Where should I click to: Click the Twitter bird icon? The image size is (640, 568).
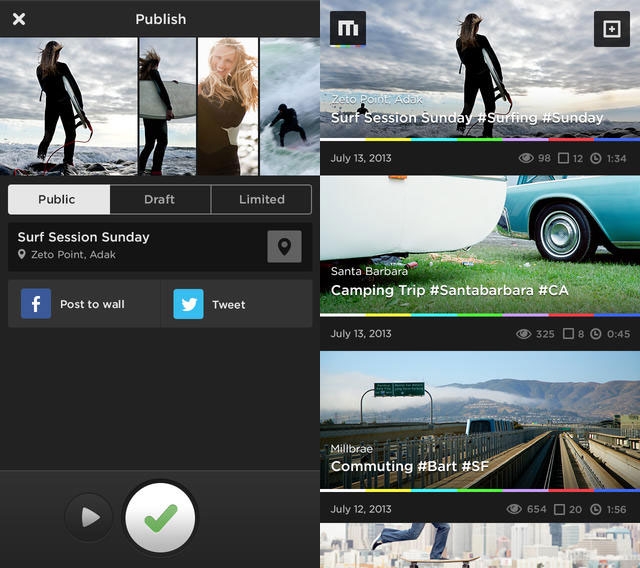[188, 304]
